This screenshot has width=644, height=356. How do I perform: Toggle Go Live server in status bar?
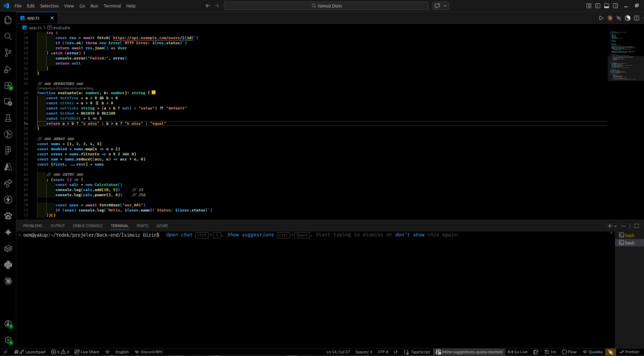[x=518, y=352]
